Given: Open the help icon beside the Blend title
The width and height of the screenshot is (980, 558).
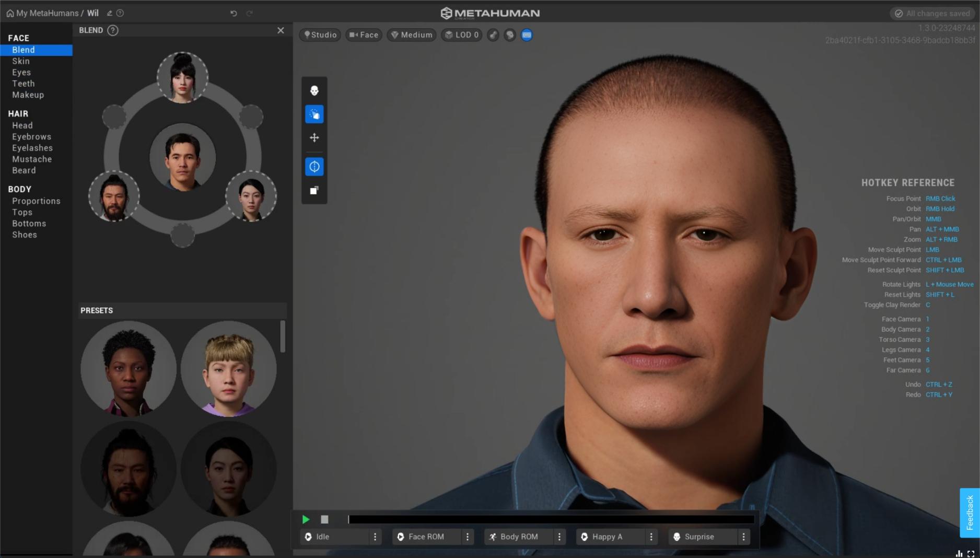Looking at the screenshot, I should click(113, 30).
